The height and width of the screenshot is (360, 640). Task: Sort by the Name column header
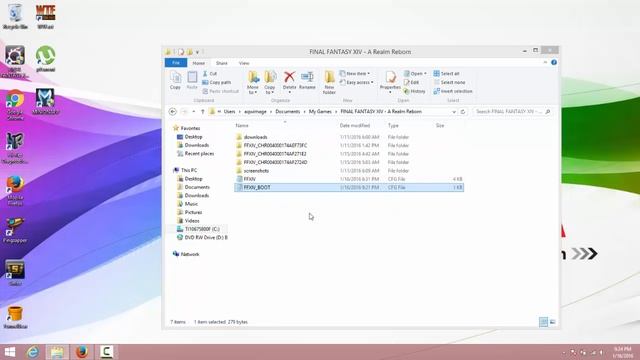click(242, 126)
